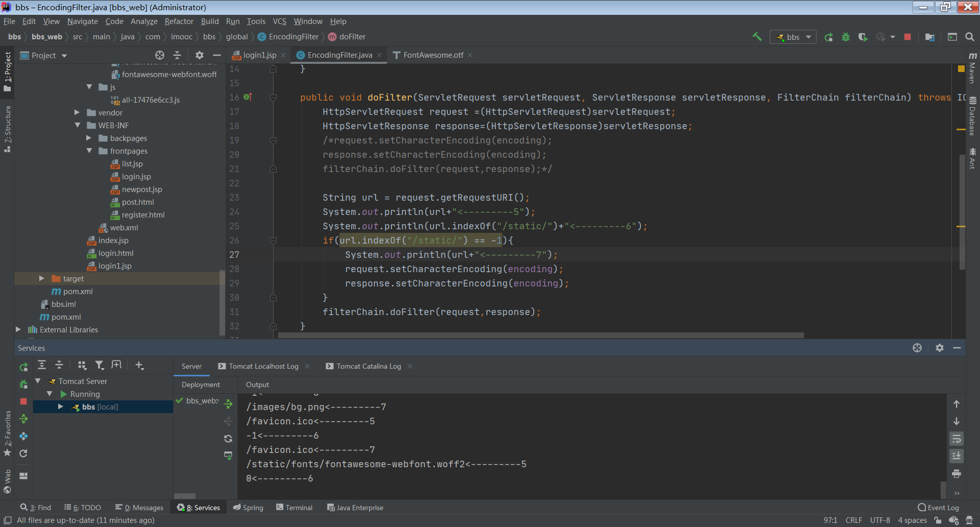Viewport: 980px width, 527px height.
Task: Expand External Libraries node
Action: coord(18,329)
